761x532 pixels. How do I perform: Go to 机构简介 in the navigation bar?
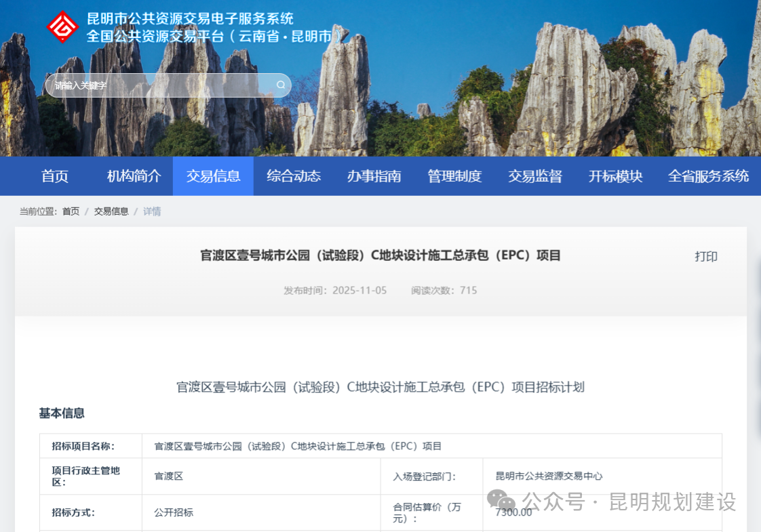pos(134,176)
